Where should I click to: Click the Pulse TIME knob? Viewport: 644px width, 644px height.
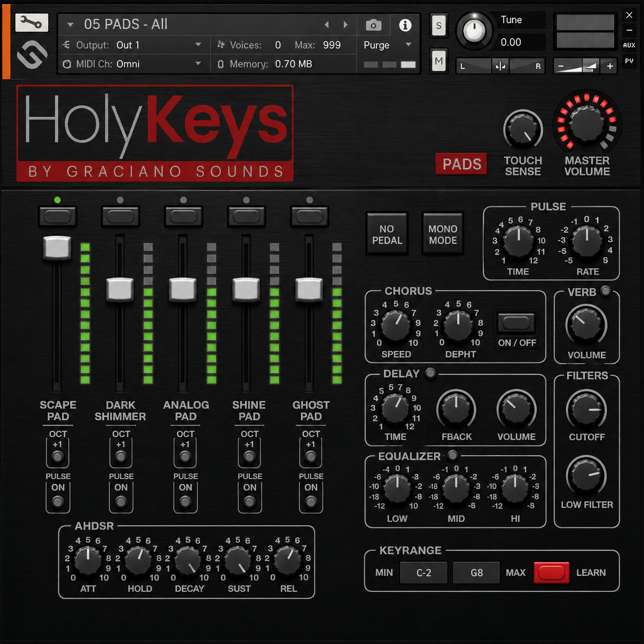(519, 241)
